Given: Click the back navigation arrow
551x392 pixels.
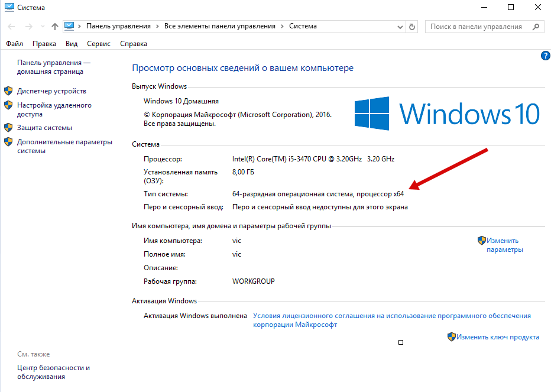Looking at the screenshot, I should [12, 27].
